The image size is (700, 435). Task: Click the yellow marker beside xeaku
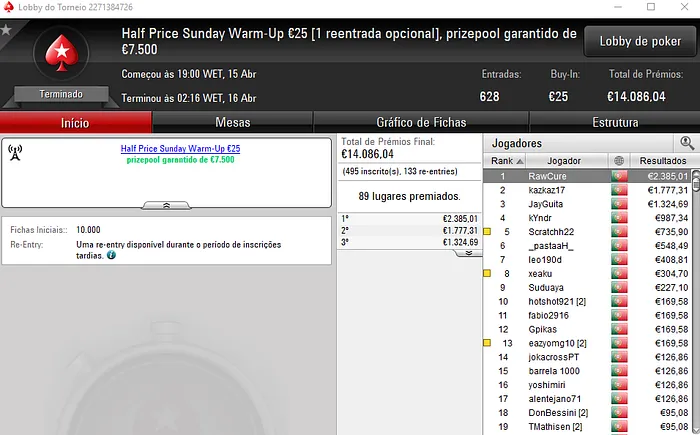pyautogui.click(x=487, y=273)
